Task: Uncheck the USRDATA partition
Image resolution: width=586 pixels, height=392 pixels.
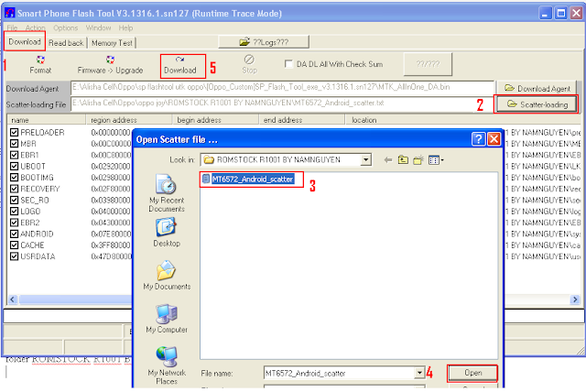Action: tap(15, 256)
